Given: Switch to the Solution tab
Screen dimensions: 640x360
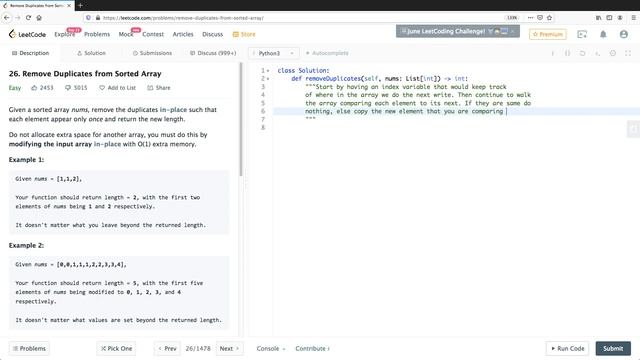Looking at the screenshot, I should point(91,53).
